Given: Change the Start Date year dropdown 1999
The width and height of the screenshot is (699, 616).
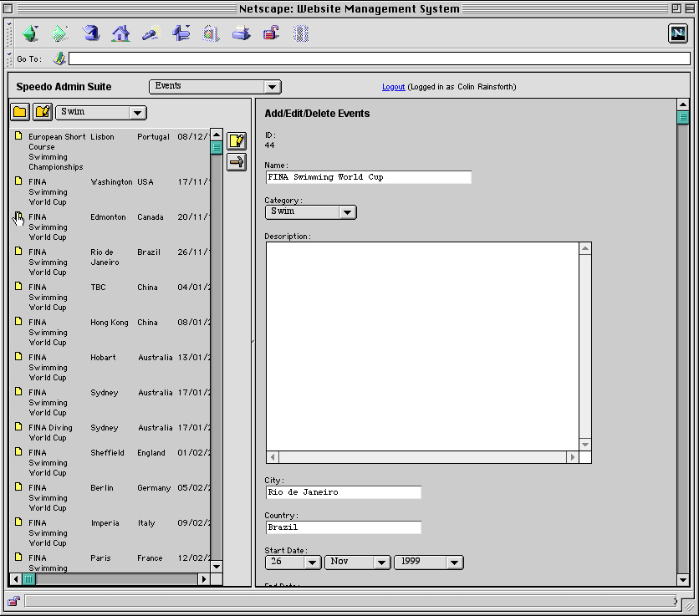Looking at the screenshot, I should pos(428,562).
